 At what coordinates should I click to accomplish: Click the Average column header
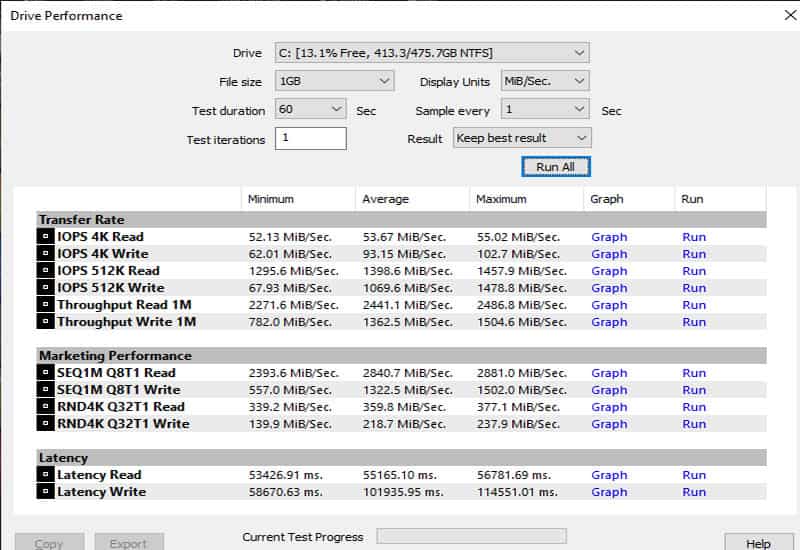click(412, 199)
